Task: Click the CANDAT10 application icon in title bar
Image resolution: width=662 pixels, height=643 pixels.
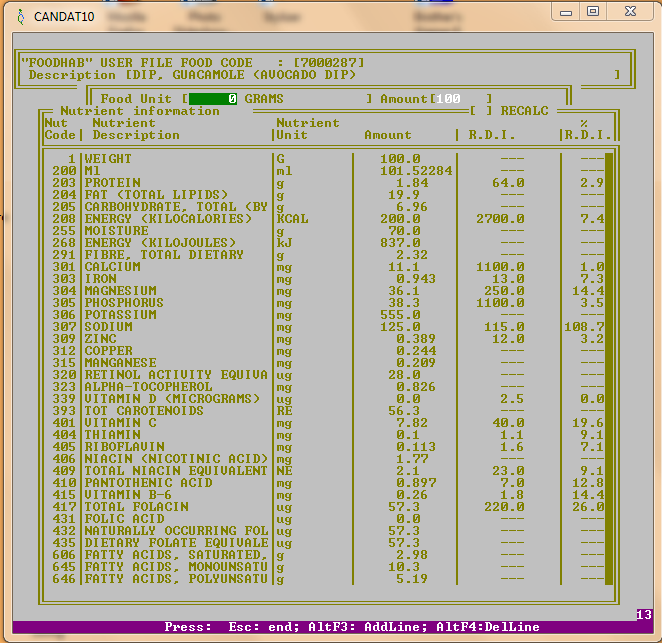Action: (x=19, y=16)
